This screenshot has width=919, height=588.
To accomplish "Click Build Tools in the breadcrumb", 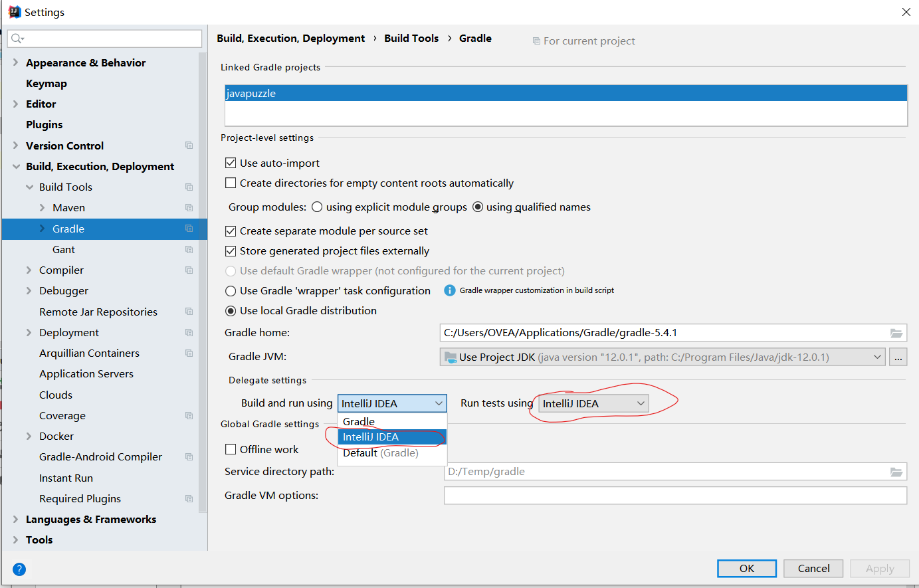I will pos(411,38).
